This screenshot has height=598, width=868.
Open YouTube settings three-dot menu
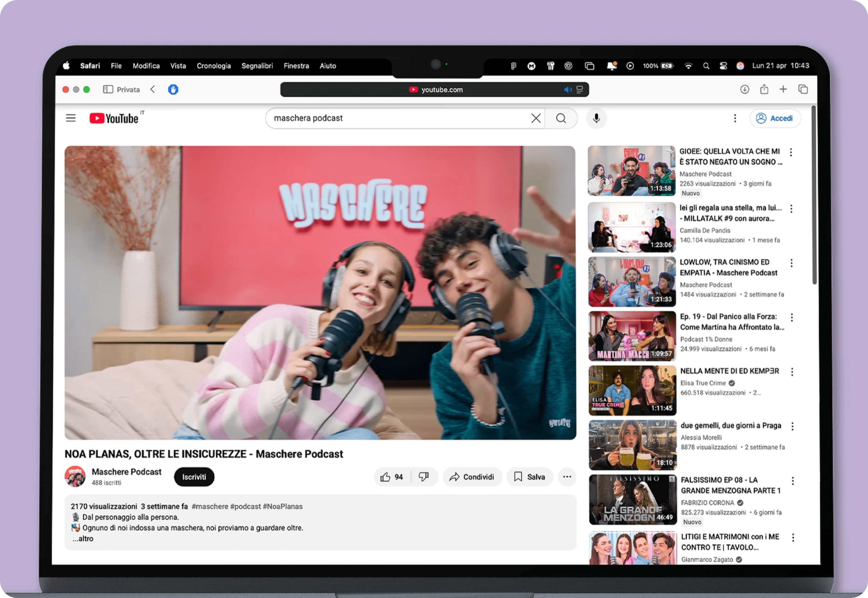tap(735, 118)
